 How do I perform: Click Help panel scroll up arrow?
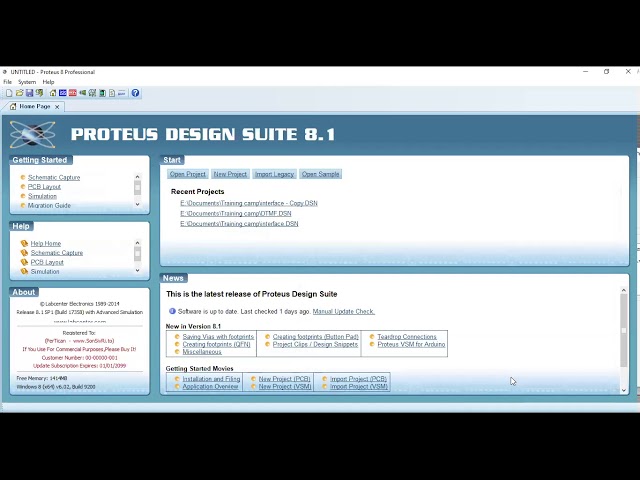point(138,243)
